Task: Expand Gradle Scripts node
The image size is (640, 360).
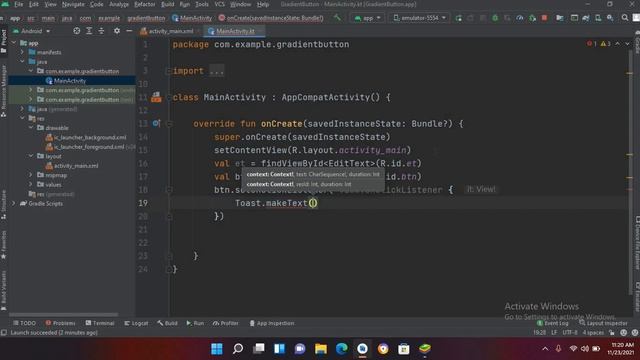Action: coord(14,203)
